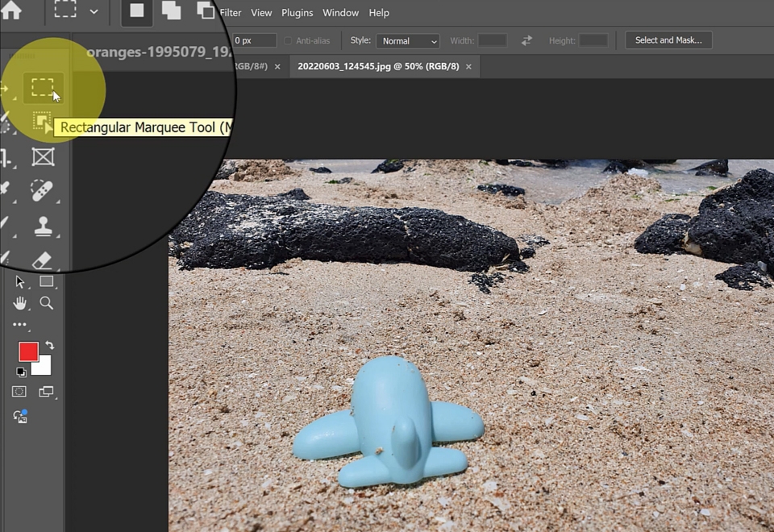Toggle Quick Mask mode
Viewport: 774px width, 532px height.
point(19,392)
